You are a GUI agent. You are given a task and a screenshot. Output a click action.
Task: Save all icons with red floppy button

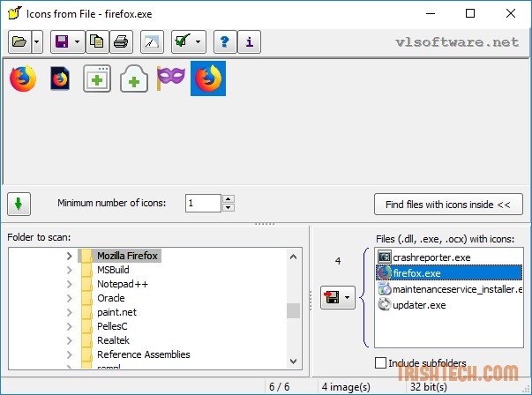(332, 297)
